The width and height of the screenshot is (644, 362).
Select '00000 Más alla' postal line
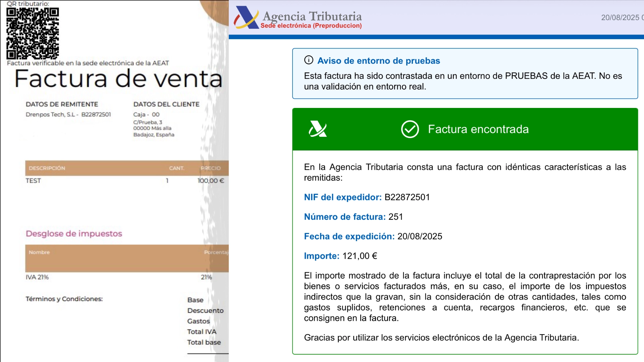click(x=152, y=128)
